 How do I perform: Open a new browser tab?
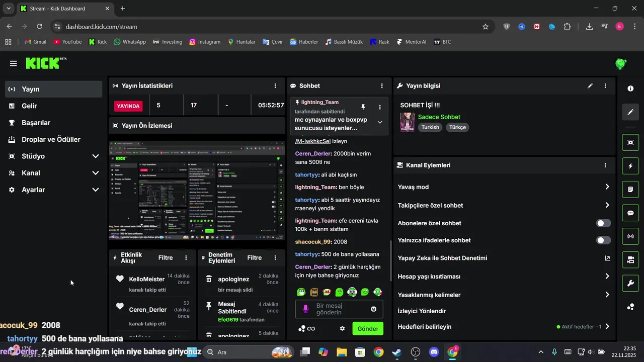[123, 9]
